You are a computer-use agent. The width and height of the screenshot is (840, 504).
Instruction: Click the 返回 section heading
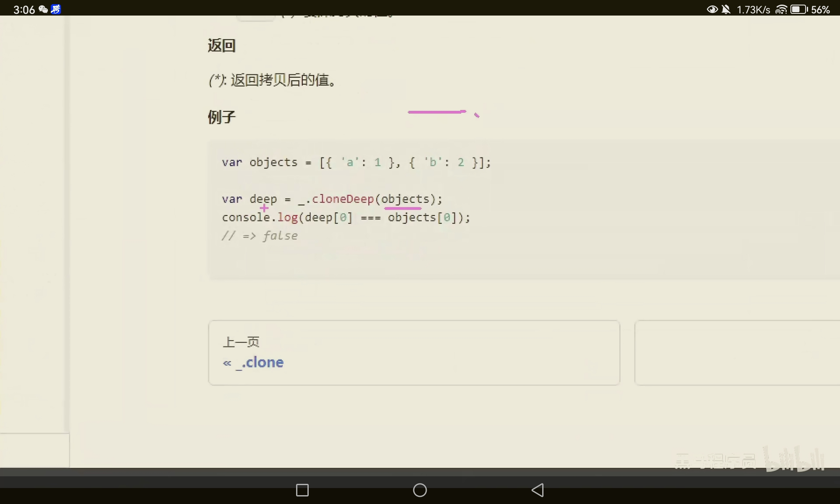tap(222, 45)
